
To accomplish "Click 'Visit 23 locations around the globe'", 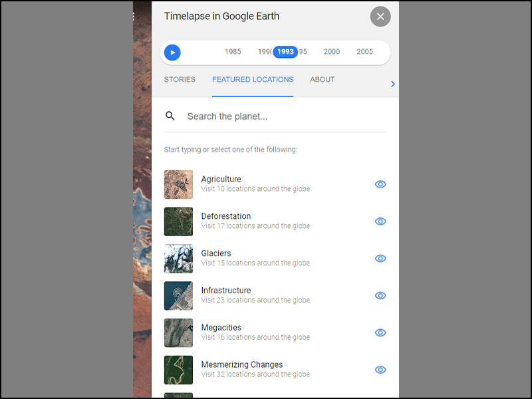I will [255, 300].
